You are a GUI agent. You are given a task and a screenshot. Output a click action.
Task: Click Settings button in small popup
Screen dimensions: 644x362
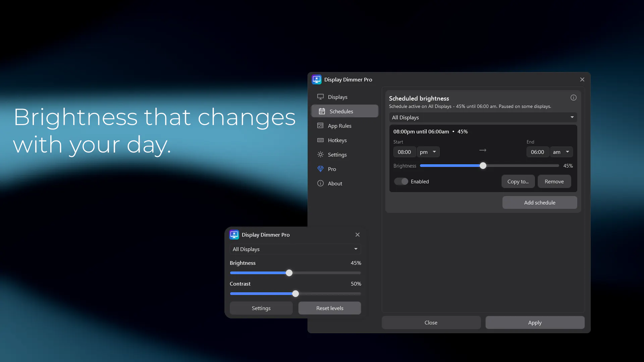[x=261, y=308]
